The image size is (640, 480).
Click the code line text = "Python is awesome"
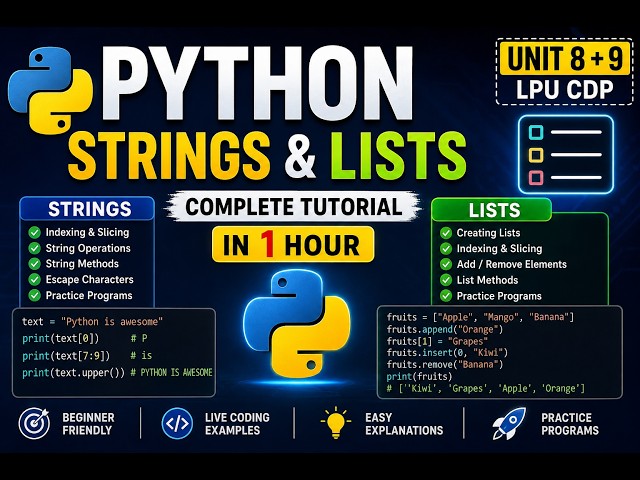[92, 322]
